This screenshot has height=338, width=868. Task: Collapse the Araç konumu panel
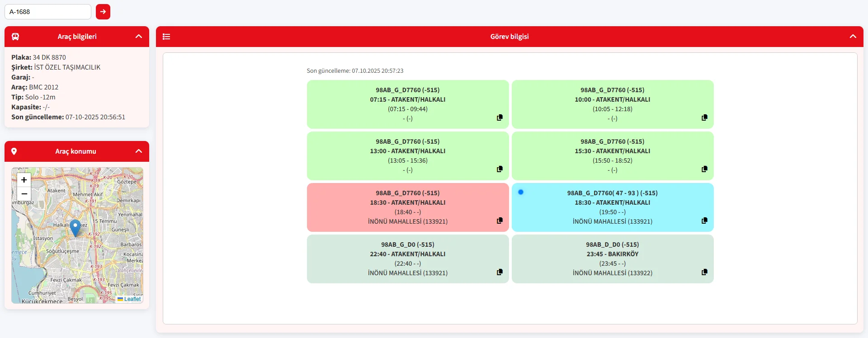coord(139,151)
